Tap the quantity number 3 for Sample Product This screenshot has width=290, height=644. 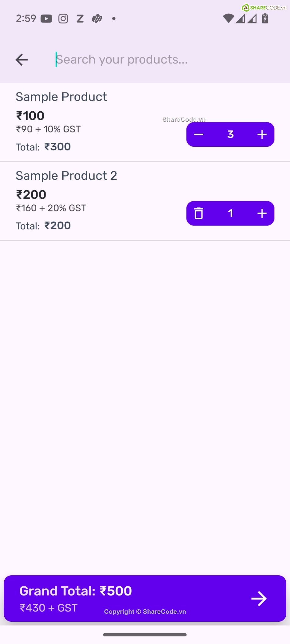(x=230, y=135)
